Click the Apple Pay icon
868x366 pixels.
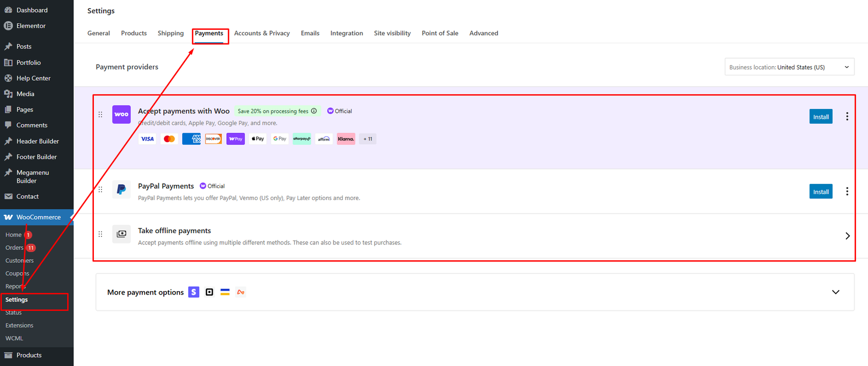click(258, 139)
